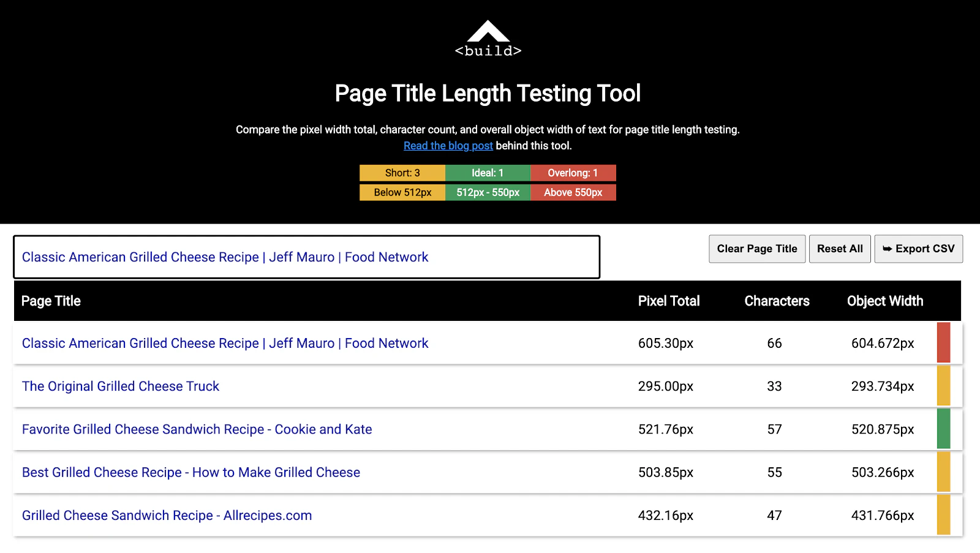Click the Reset All button

point(840,249)
